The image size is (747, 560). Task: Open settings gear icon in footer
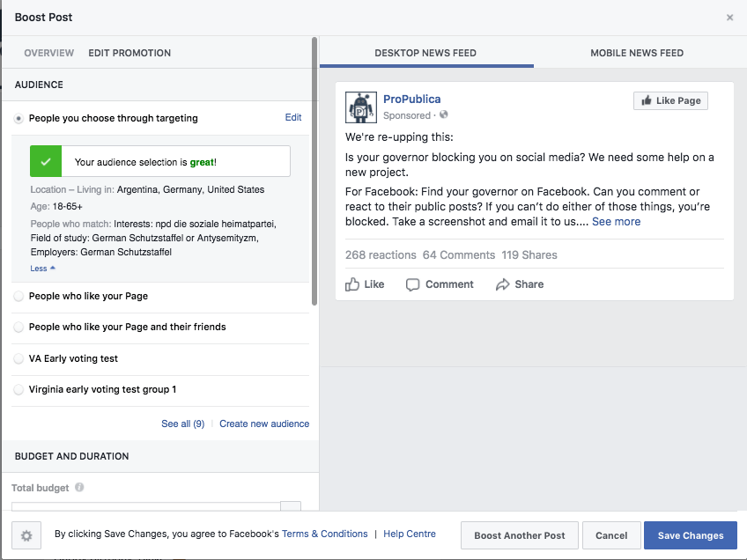click(x=26, y=535)
